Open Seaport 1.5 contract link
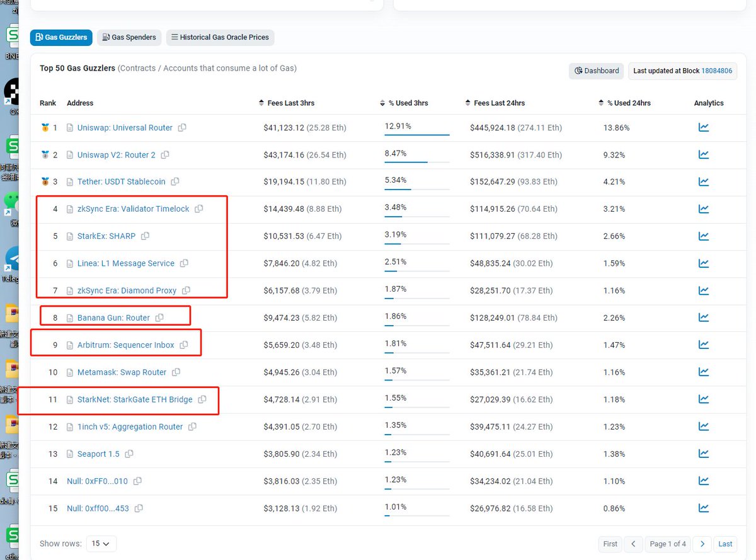The width and height of the screenshot is (756, 560). point(98,454)
